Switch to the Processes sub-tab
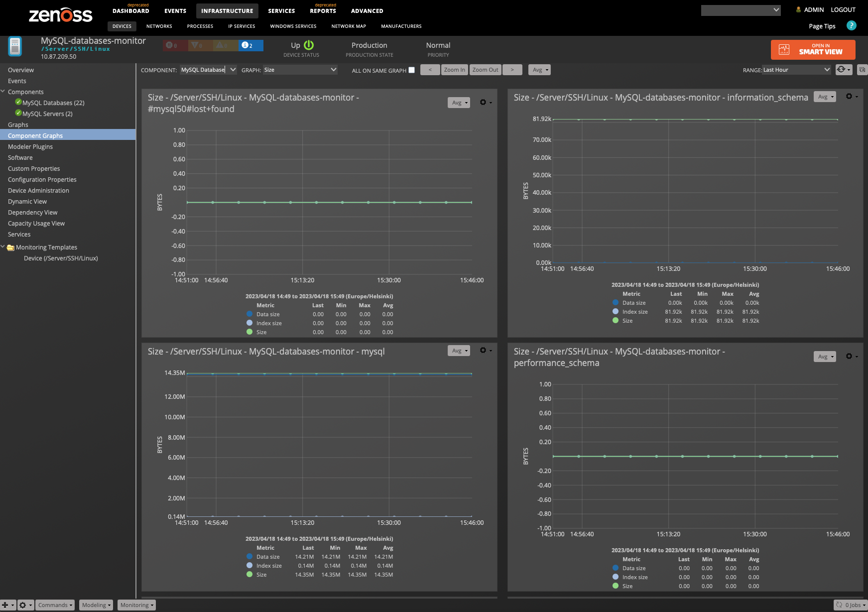This screenshot has width=868, height=612. pos(200,26)
